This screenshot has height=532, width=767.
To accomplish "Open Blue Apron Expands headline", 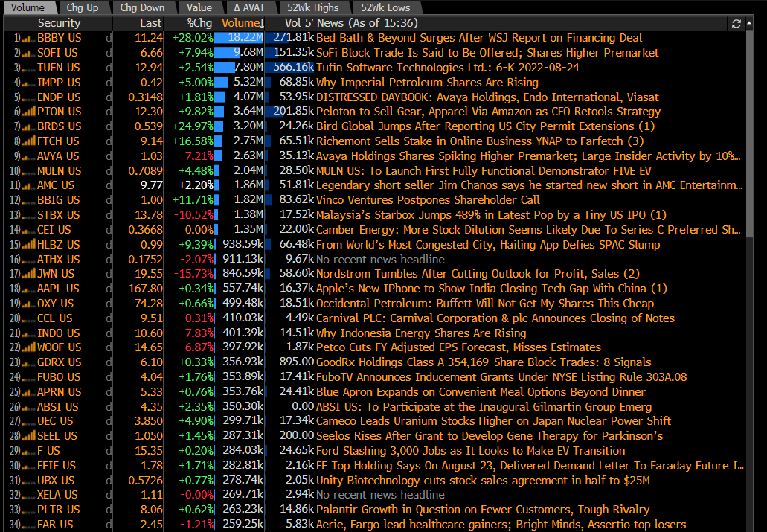I will tap(481, 392).
